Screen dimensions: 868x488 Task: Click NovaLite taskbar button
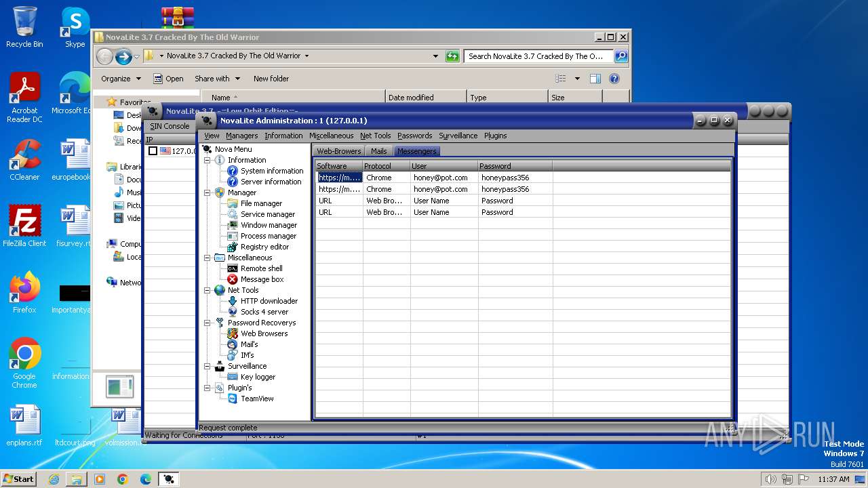tap(169, 479)
